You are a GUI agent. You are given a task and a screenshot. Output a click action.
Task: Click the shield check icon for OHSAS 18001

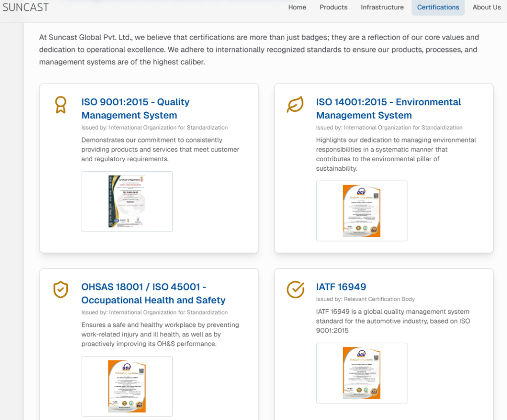pyautogui.click(x=60, y=289)
